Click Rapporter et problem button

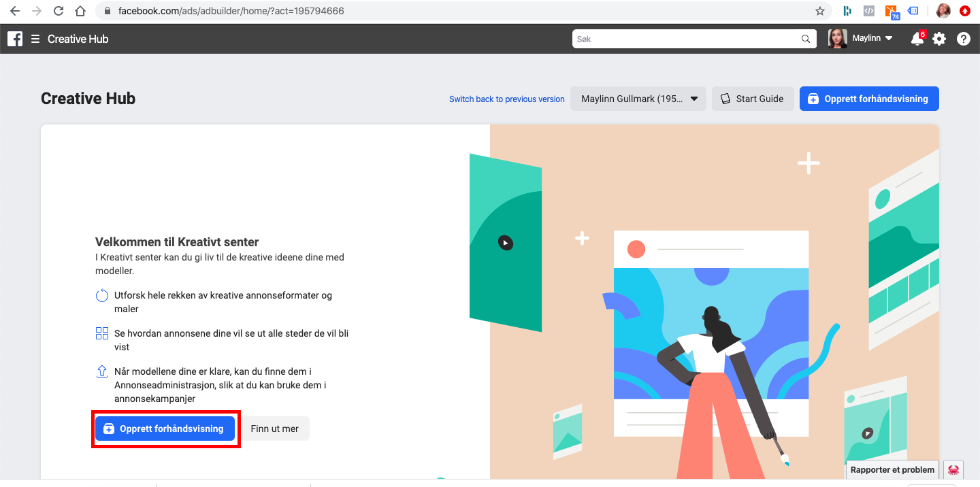[x=893, y=470]
